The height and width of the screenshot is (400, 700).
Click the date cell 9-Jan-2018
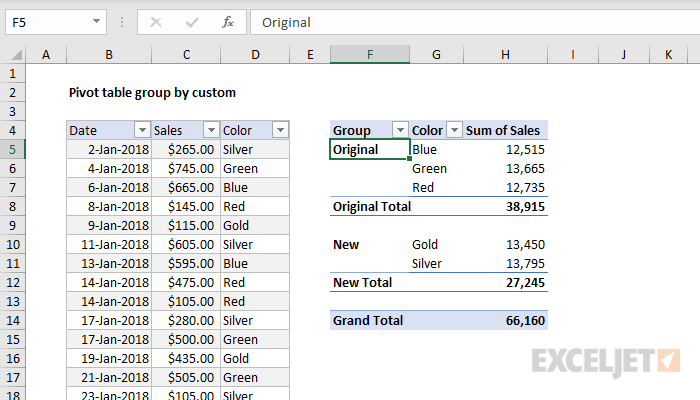tap(109, 225)
